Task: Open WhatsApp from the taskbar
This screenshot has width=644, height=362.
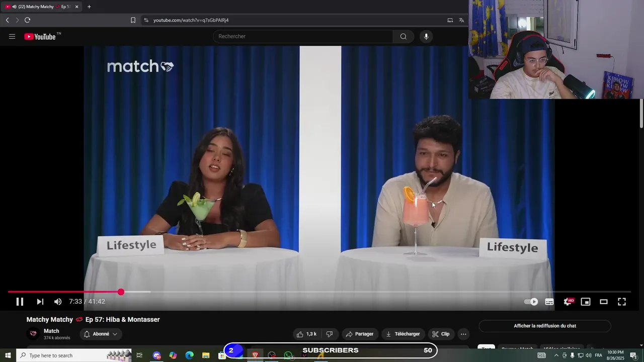Action: (x=288, y=355)
